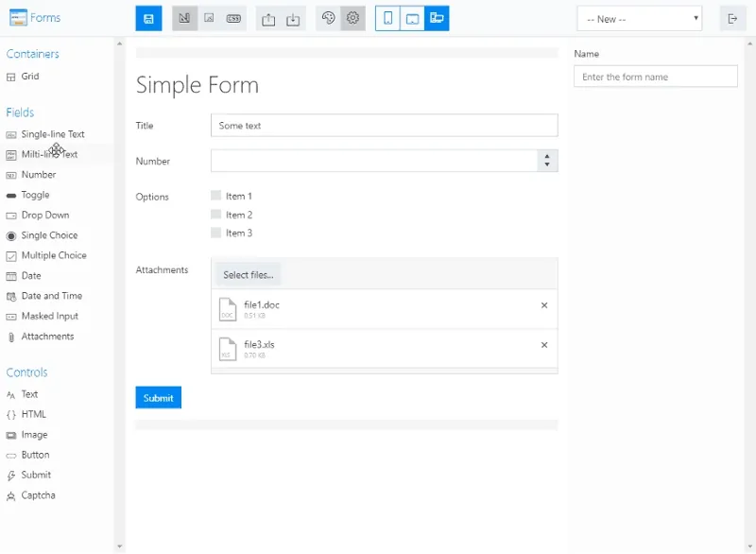Click the blue Save form icon
The width and height of the screenshot is (756, 554).
pyautogui.click(x=148, y=18)
